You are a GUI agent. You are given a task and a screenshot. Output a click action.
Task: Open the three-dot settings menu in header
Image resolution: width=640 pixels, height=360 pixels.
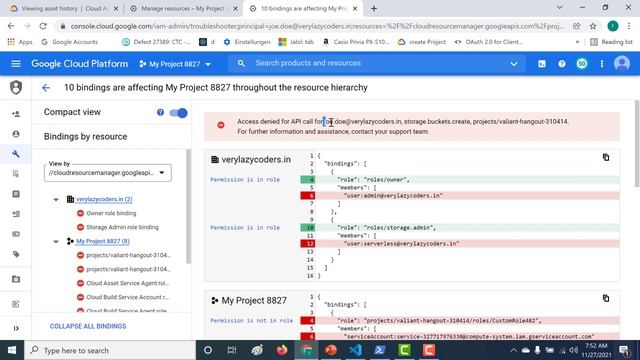pyautogui.click(x=602, y=64)
